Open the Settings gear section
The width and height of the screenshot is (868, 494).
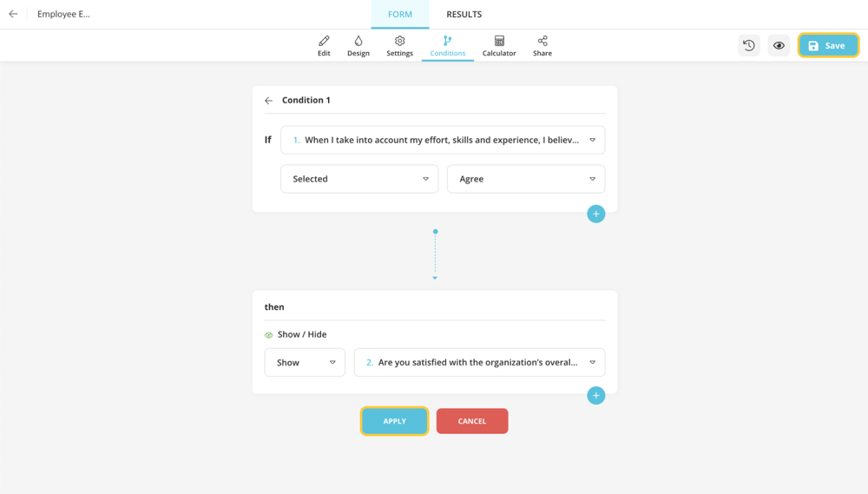coord(399,46)
